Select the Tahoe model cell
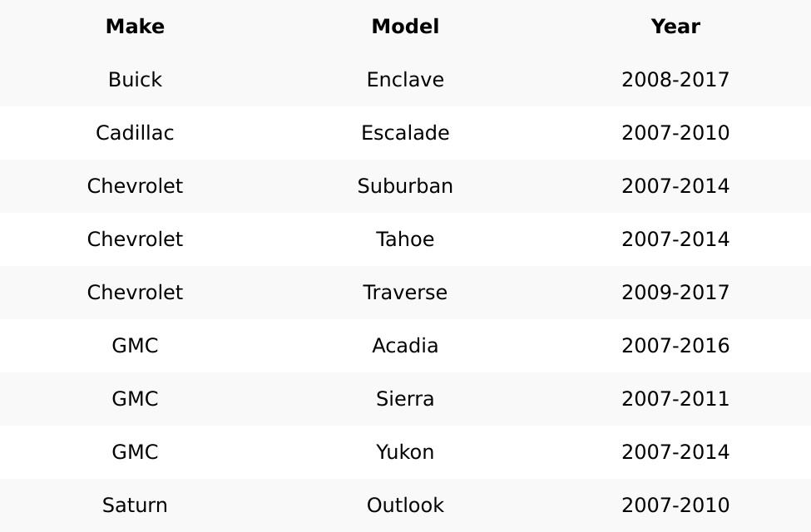The image size is (811, 532). (x=405, y=239)
